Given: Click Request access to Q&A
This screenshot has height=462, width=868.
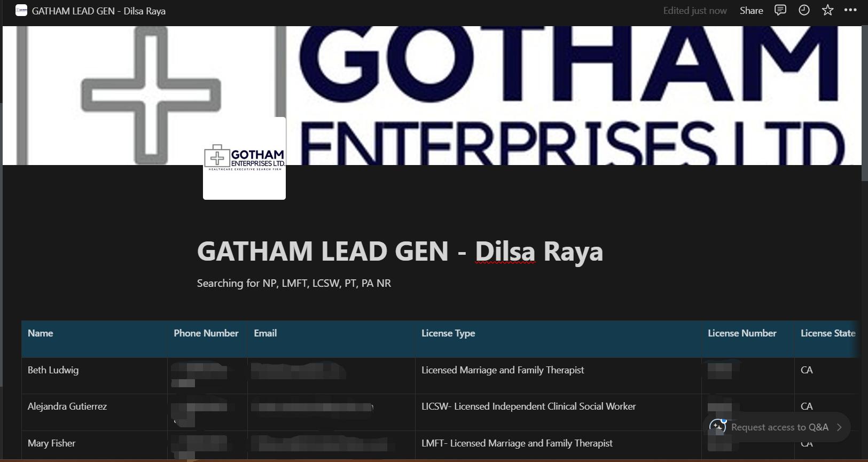Looking at the screenshot, I should (x=779, y=427).
